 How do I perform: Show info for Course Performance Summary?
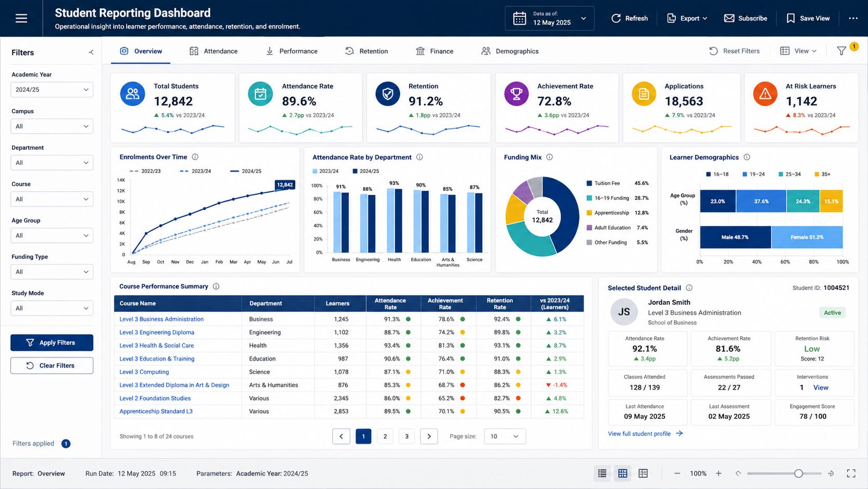[216, 286]
